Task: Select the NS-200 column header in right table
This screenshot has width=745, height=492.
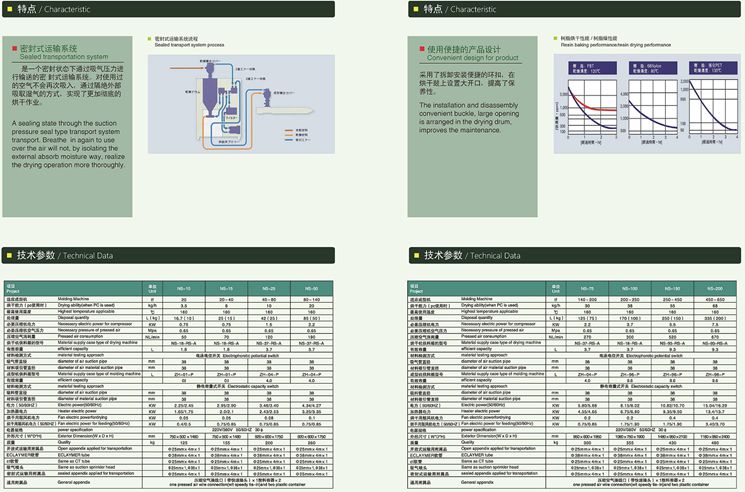Action: (x=710, y=287)
